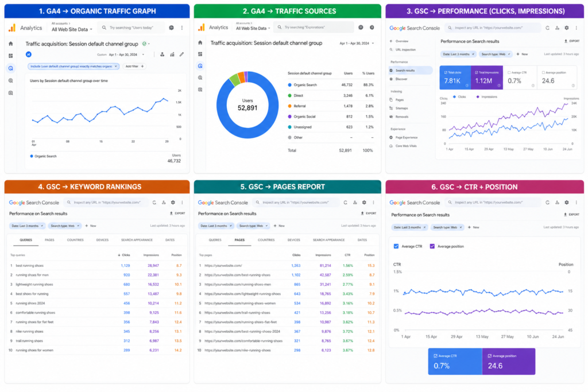
Task: Click the blue N badge in panel 1
Action: tap(29, 55)
